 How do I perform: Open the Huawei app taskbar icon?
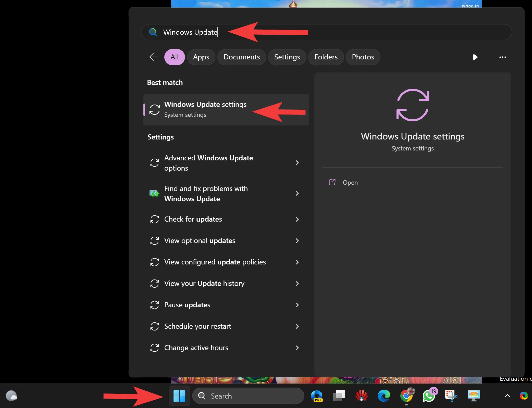361,396
